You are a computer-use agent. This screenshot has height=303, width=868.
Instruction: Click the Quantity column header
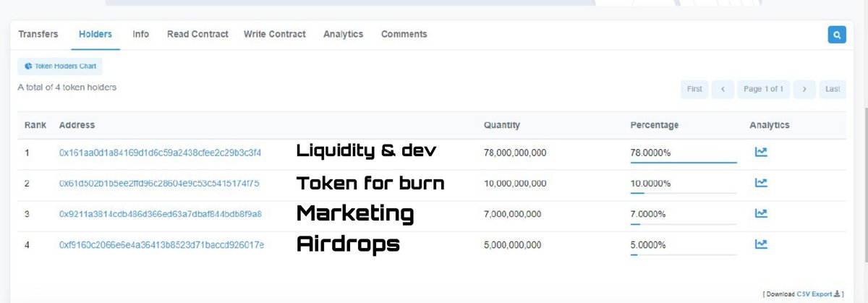tap(501, 125)
